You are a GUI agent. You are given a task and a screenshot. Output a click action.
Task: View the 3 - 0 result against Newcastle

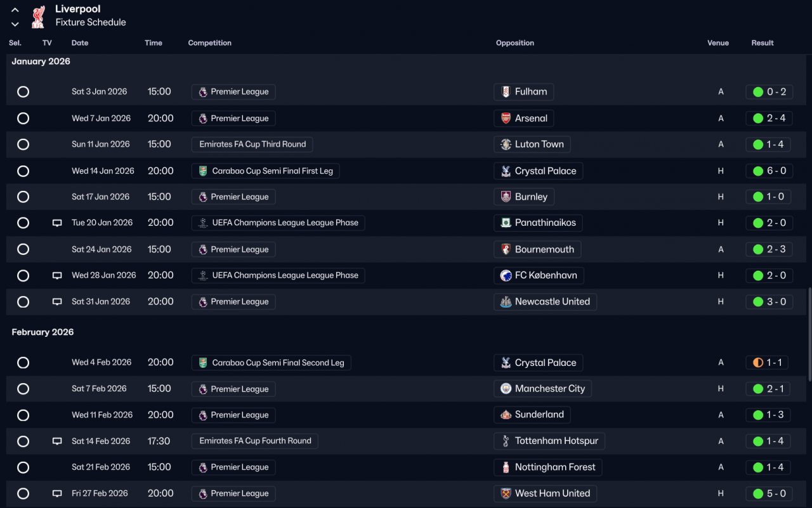click(769, 302)
